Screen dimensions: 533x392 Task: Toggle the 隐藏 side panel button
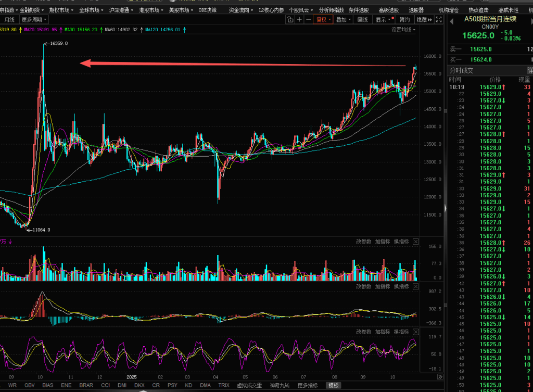click(423, 20)
